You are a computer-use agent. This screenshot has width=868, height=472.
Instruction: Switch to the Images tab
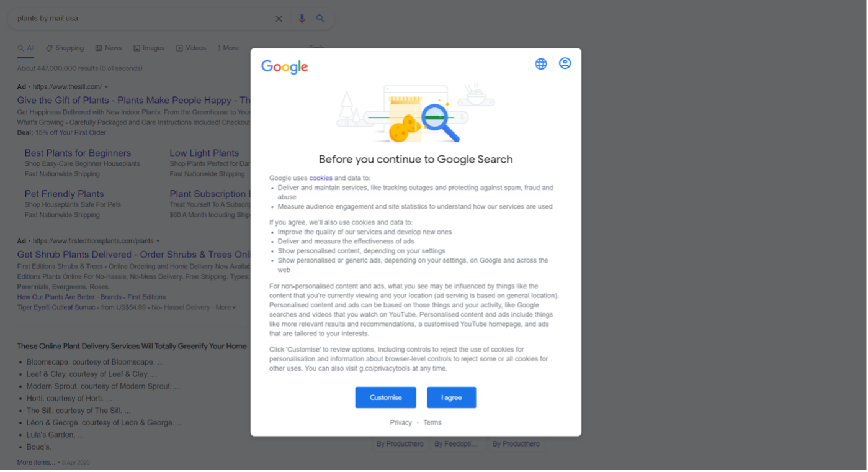[x=149, y=48]
